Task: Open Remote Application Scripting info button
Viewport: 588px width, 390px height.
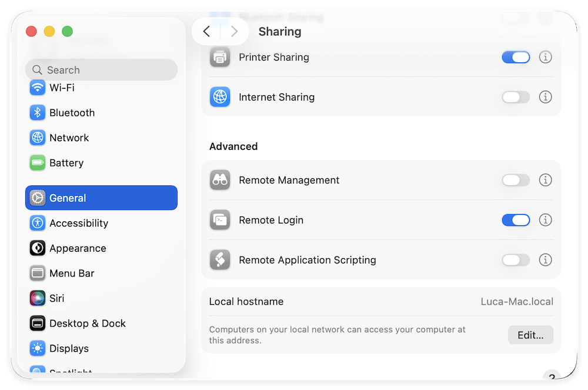Action: pyautogui.click(x=545, y=260)
